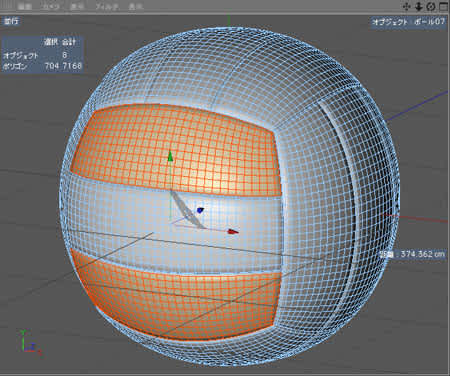The image size is (450, 376).
Task: Click the 並行 projection label
Action: click(11, 21)
